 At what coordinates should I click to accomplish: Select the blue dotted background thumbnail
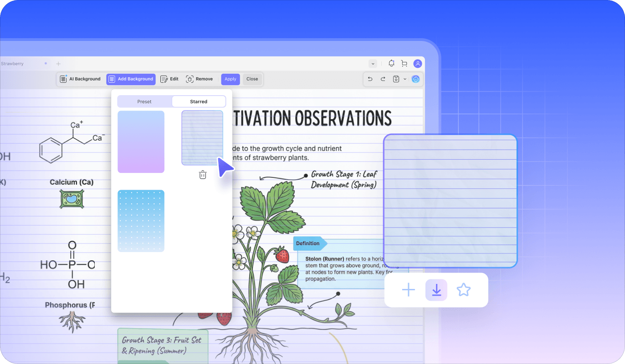[141, 221]
